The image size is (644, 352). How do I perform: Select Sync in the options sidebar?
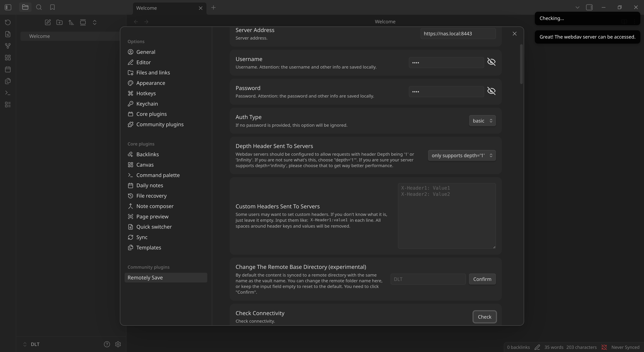(141, 237)
